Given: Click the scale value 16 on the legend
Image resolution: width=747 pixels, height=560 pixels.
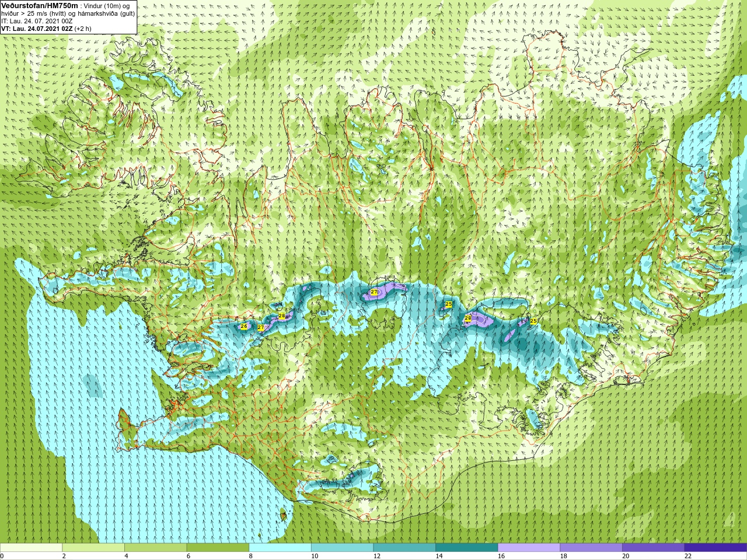Looking at the screenshot, I should pos(501,556).
